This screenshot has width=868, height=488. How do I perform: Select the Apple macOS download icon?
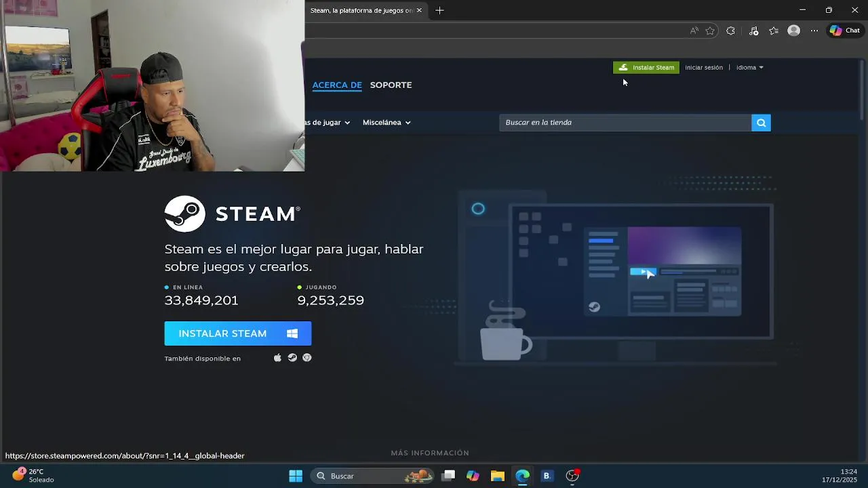[277, 358]
